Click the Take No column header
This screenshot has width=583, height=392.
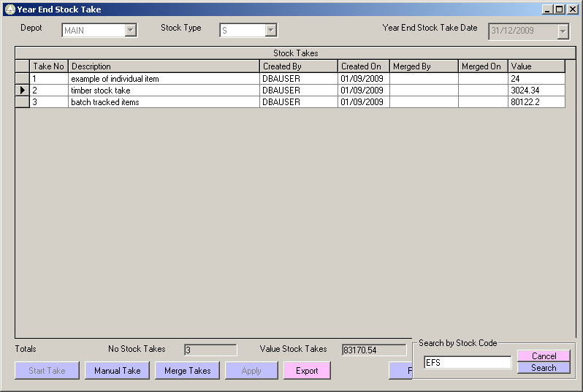49,66
